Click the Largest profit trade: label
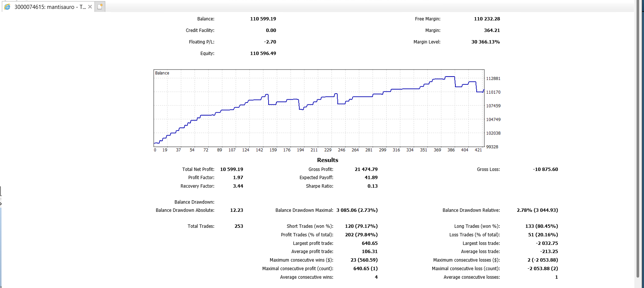 (313, 243)
